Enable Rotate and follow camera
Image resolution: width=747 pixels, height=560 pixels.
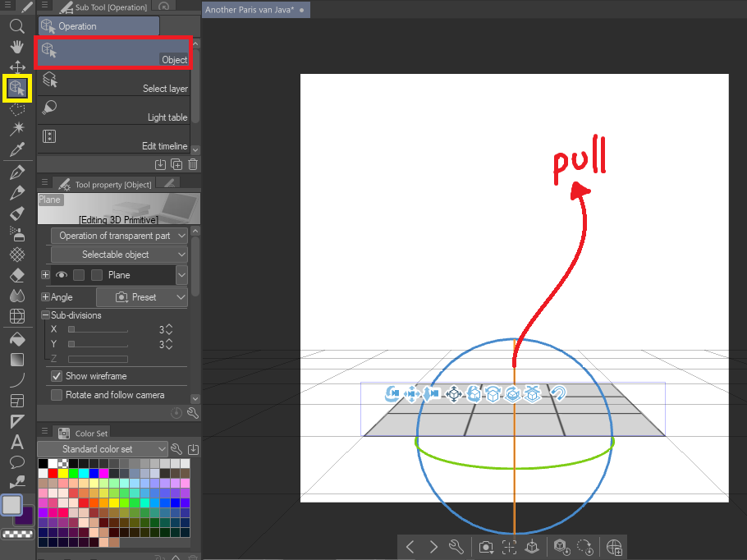tap(57, 395)
